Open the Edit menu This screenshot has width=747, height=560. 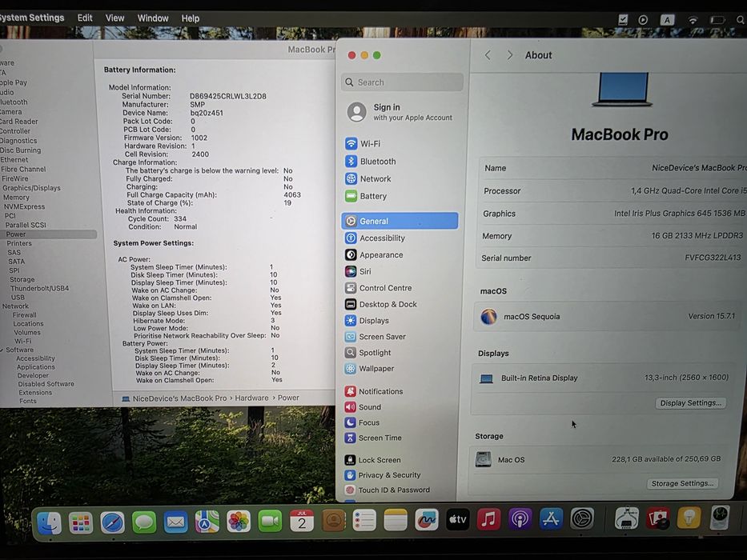[x=85, y=18]
